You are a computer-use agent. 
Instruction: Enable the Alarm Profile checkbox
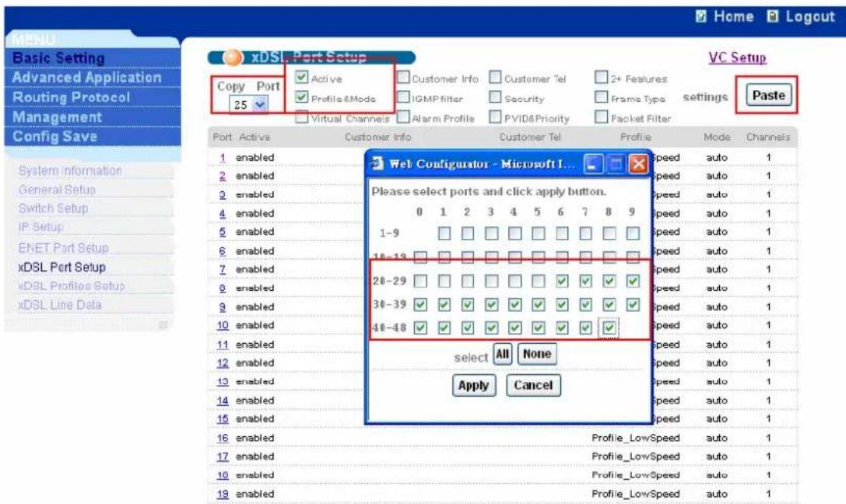[403, 117]
